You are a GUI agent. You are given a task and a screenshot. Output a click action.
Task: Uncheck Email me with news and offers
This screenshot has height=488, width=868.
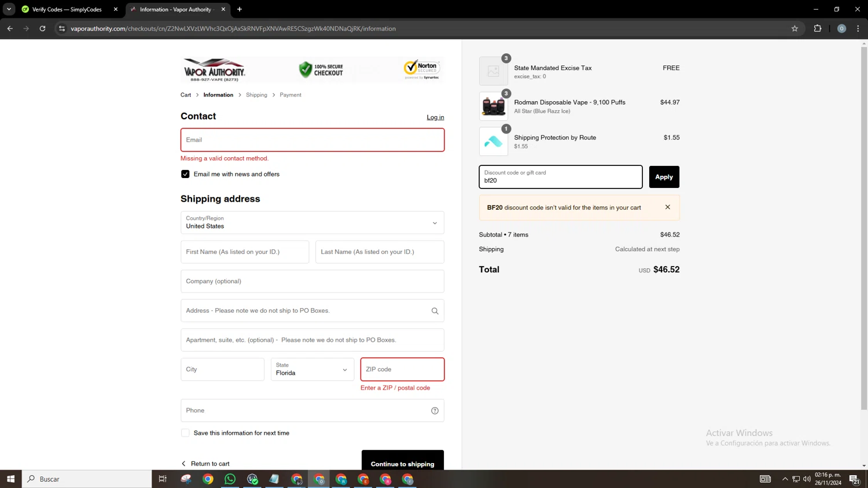coord(185,174)
